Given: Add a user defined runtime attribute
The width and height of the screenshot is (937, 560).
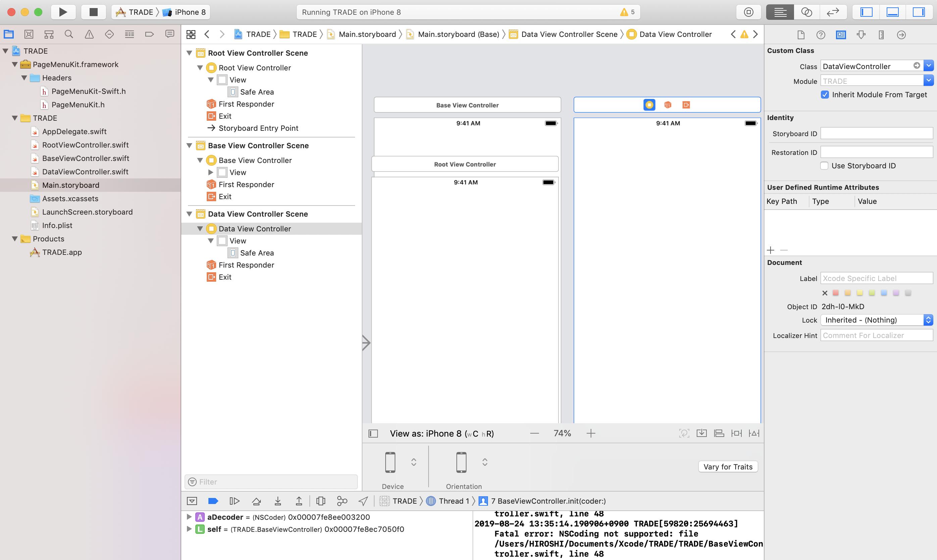Looking at the screenshot, I should (771, 250).
